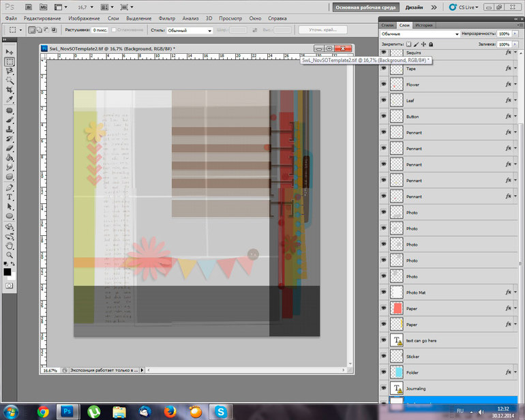Screen dimensions: 525x420
Task: Select the Hand tool
Action: (10, 245)
